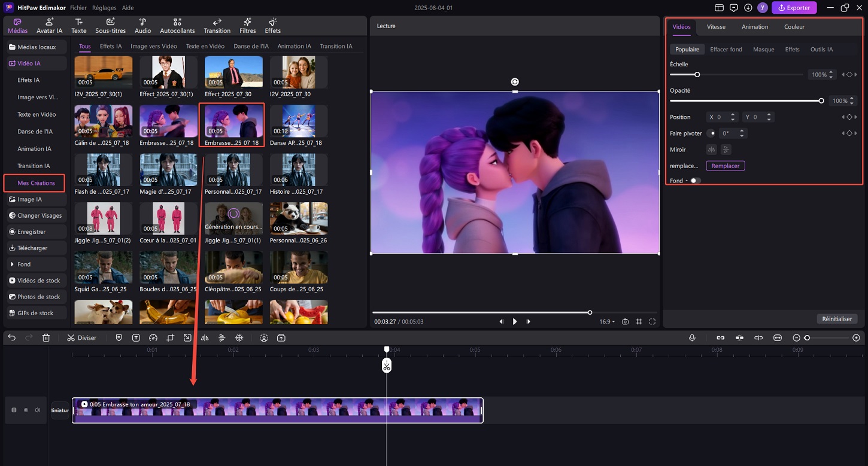Open Changer Visages in sidebar
The image size is (868, 466).
click(35, 215)
